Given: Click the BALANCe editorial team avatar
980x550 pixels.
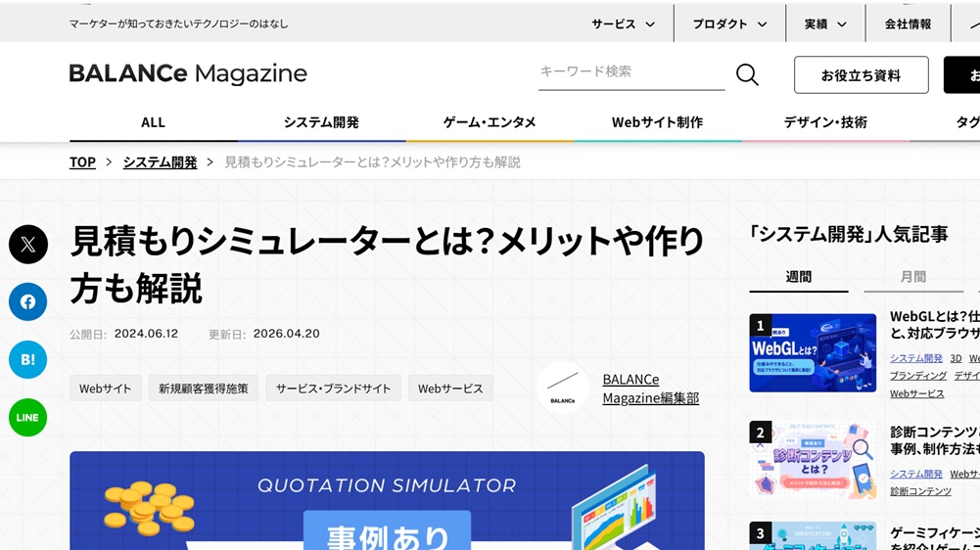Looking at the screenshot, I should click(x=563, y=389).
